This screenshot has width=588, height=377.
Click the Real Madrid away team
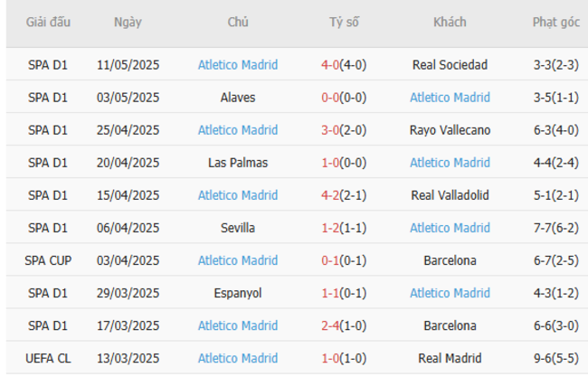point(450,358)
